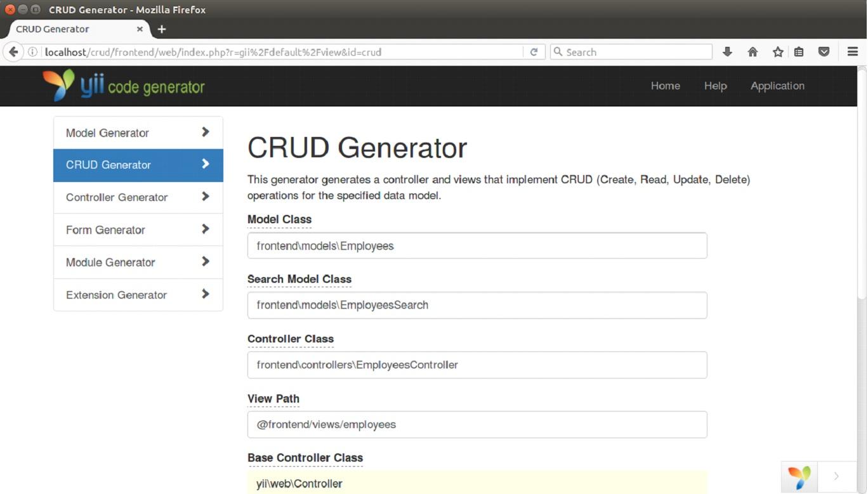The height and width of the screenshot is (494, 868).
Task: Click the Yii code generator logo
Action: point(124,86)
